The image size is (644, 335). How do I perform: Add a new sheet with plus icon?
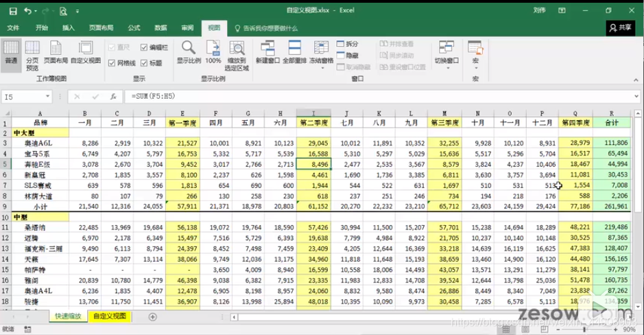(153, 317)
